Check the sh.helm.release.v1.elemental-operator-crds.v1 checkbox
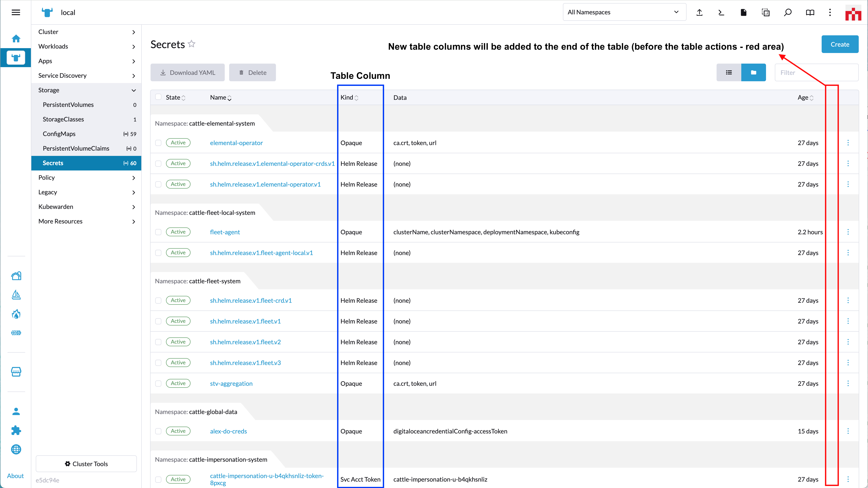The height and width of the screenshot is (488, 868). 158,163
